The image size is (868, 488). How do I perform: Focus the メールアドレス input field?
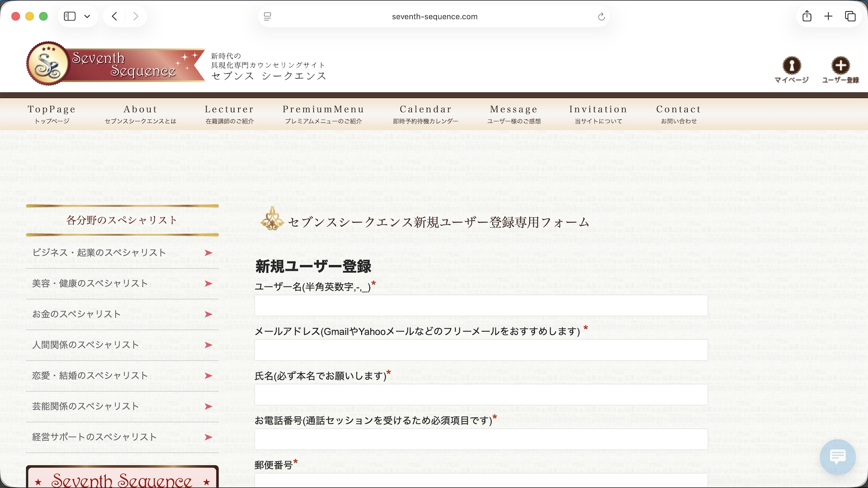click(481, 350)
